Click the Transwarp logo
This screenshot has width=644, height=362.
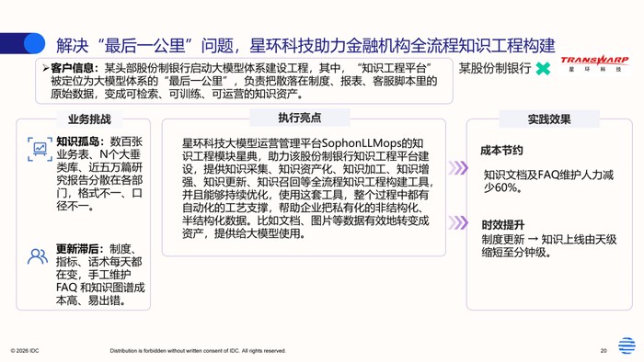click(x=594, y=64)
